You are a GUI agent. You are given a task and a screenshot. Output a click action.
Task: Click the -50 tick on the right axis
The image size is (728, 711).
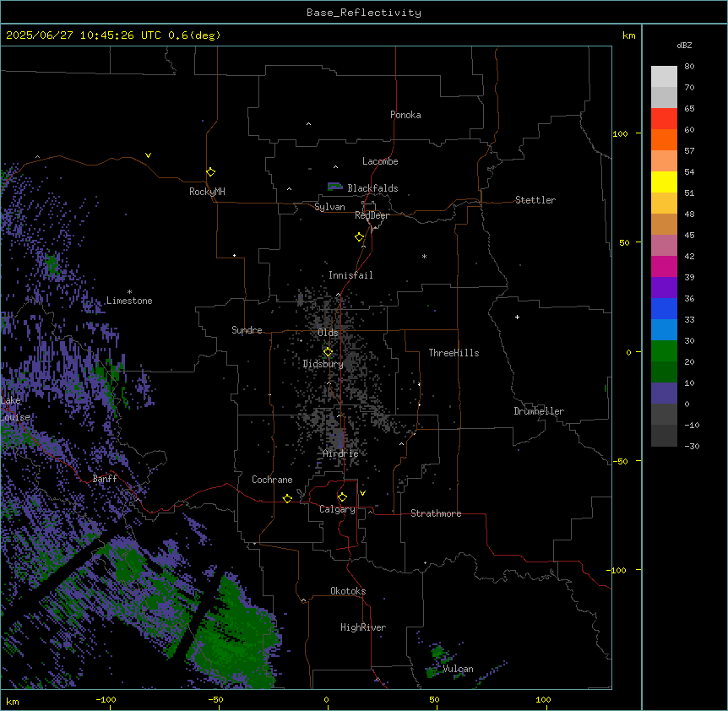620,461
